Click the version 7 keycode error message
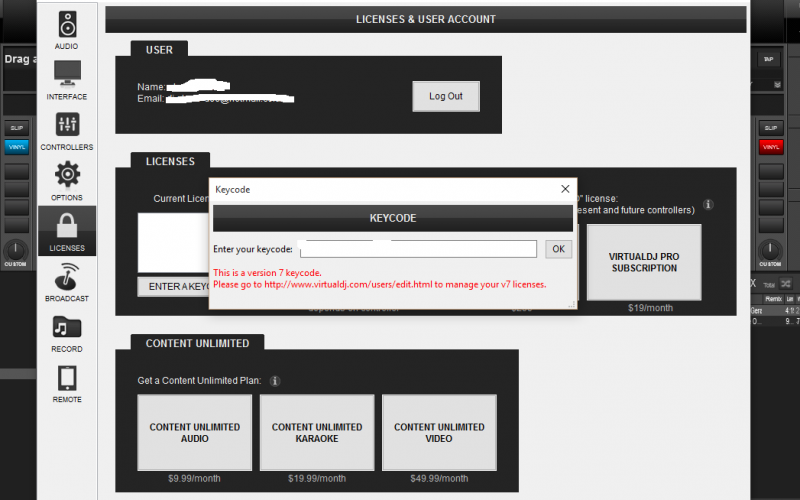This screenshot has height=500, width=800. (380, 279)
